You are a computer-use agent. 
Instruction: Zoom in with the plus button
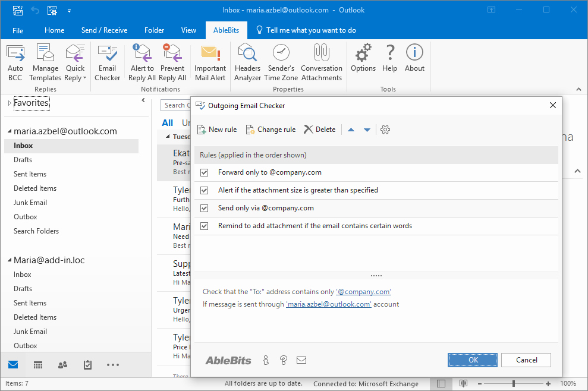(x=548, y=383)
